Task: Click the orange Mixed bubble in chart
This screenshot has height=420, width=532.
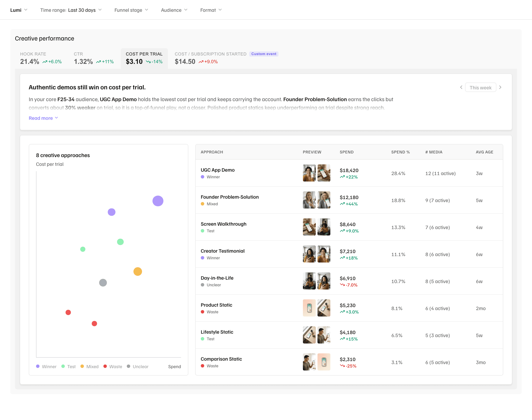Action: click(x=138, y=271)
